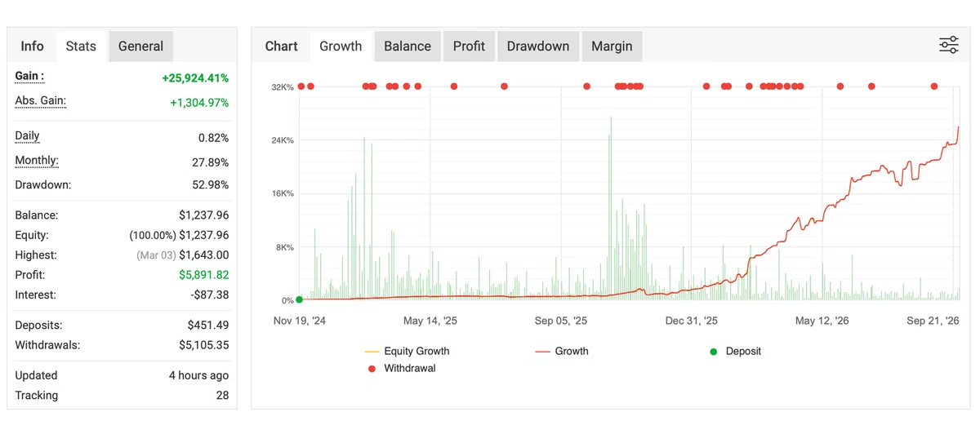This screenshot has height=421, width=980.
Task: Open the chart settings sliders icon
Action: [x=948, y=46]
